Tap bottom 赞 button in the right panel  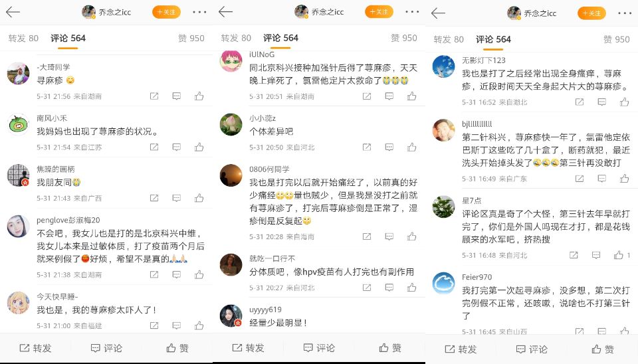click(603, 349)
